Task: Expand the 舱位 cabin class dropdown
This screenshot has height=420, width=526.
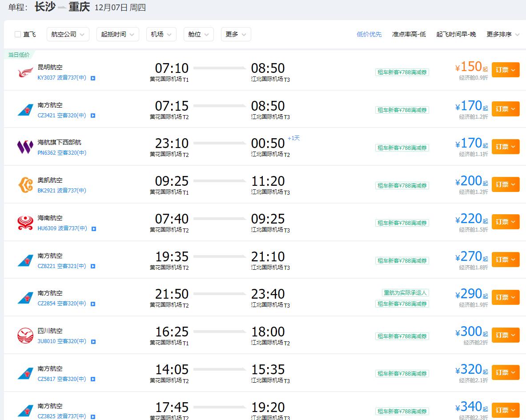Action: point(198,34)
